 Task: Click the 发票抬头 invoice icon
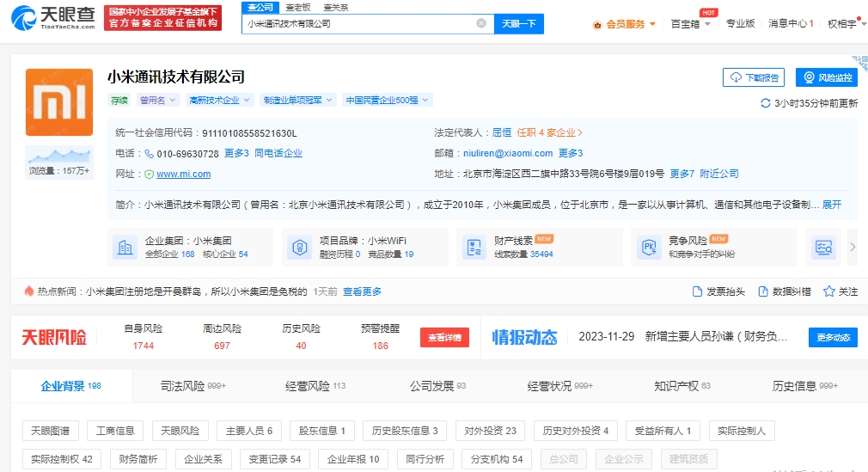pos(698,291)
